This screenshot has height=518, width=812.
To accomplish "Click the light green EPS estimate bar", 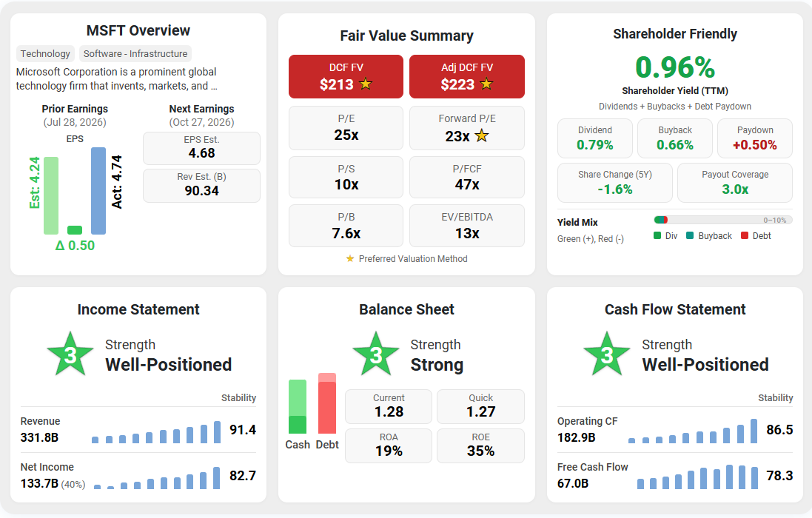I will point(51,195).
